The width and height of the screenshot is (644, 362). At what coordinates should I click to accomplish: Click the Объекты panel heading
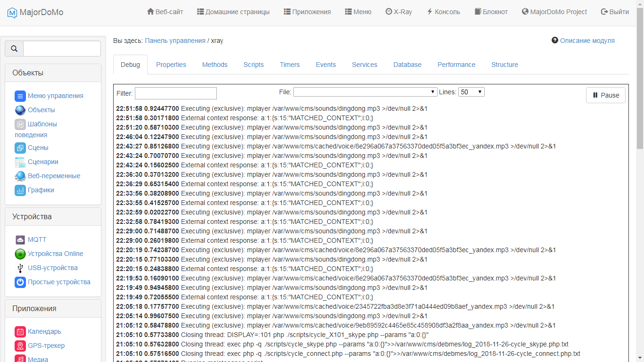(x=53, y=73)
